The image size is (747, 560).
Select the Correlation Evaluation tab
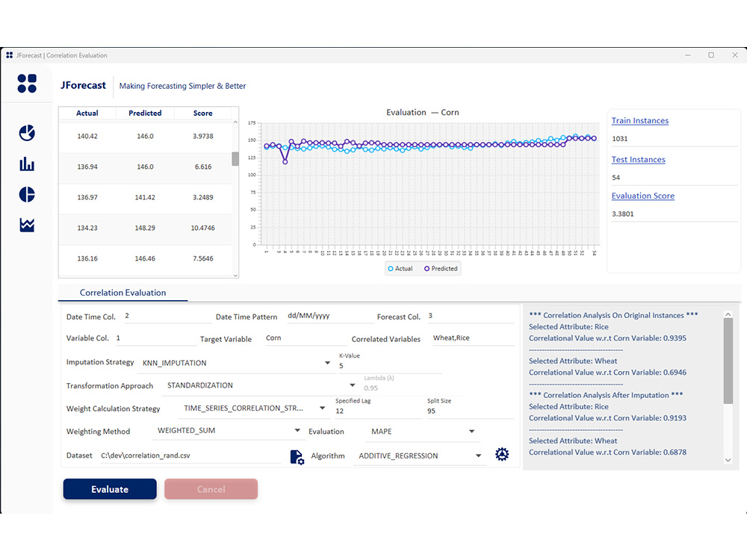[123, 293]
